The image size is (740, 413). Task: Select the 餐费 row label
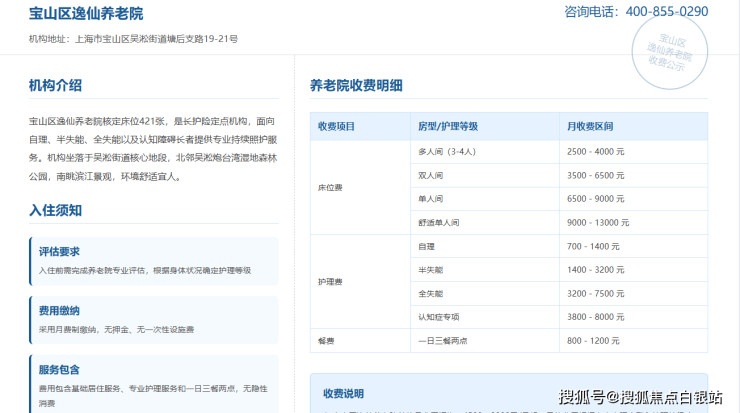click(x=326, y=341)
